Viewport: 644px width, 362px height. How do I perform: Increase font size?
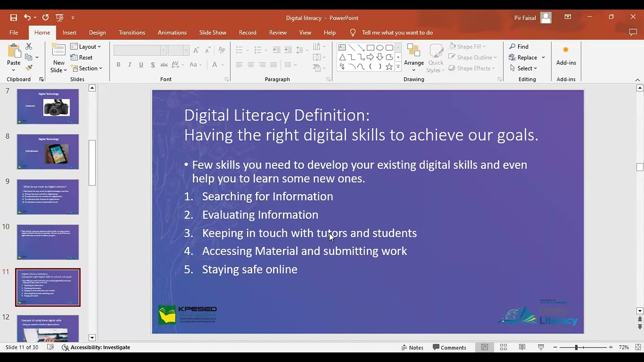click(x=196, y=50)
